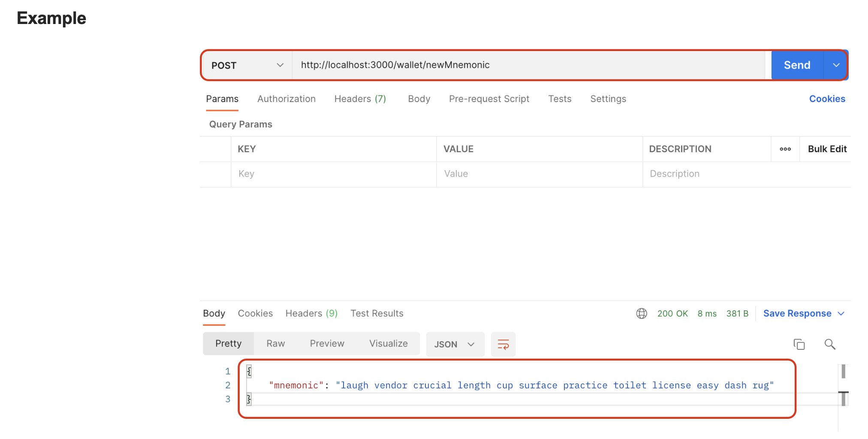Open the Cookies link
The width and height of the screenshot is (868, 439).
(x=827, y=99)
